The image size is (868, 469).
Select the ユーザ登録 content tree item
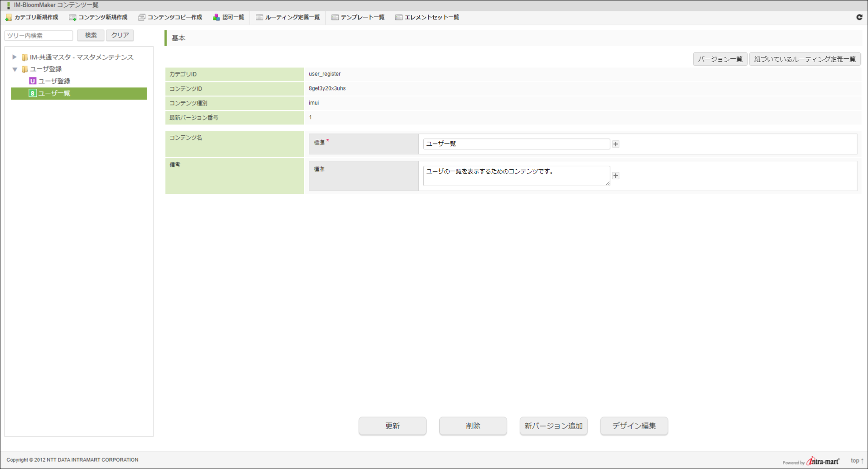pyautogui.click(x=54, y=81)
